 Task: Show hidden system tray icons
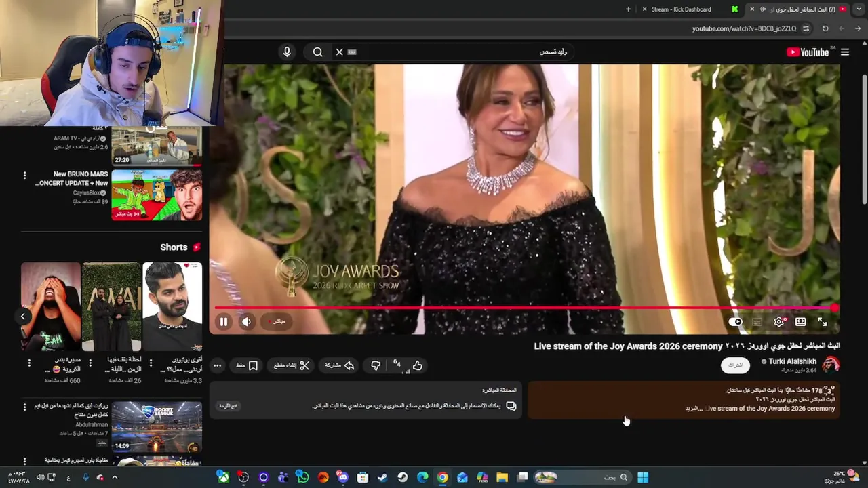pos(115,477)
